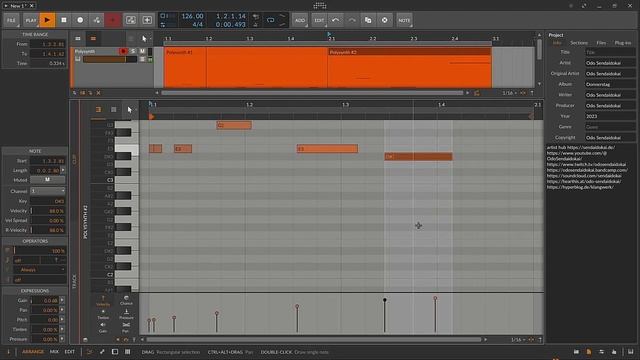The width and height of the screenshot is (640, 360).
Task: Open the note editor 1/16 grid dropdown
Action: tap(518, 340)
